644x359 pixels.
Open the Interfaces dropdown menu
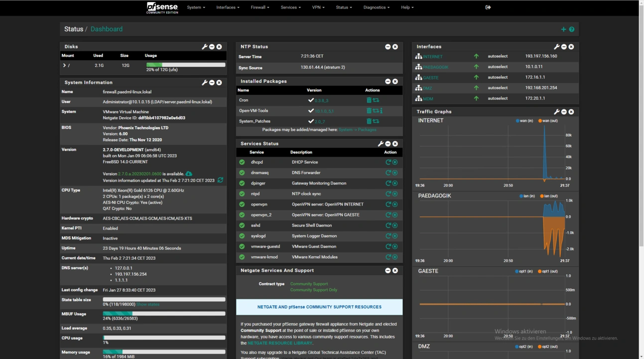228,7
